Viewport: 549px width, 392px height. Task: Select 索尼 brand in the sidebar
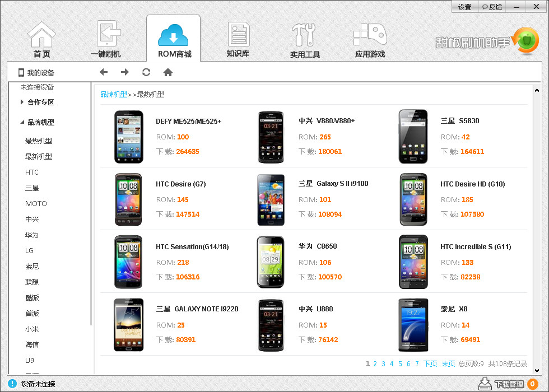32,267
